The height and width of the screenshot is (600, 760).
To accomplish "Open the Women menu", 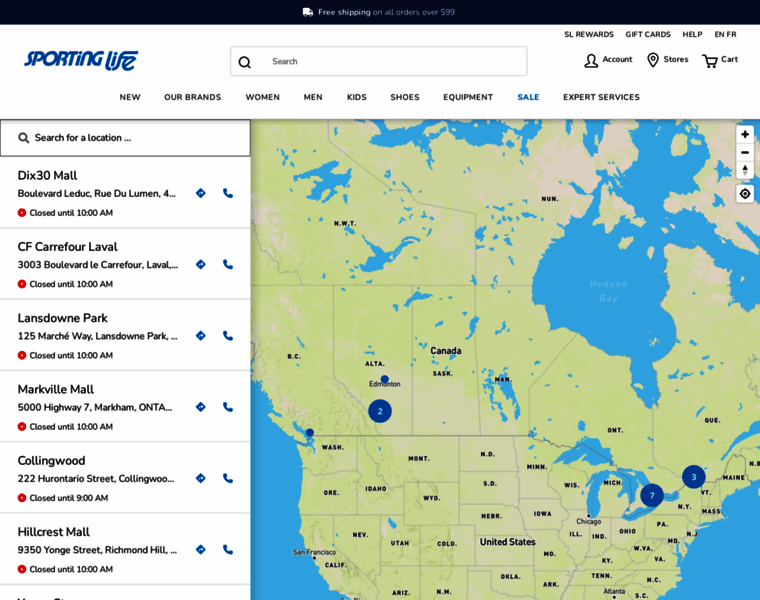I will click(x=262, y=97).
